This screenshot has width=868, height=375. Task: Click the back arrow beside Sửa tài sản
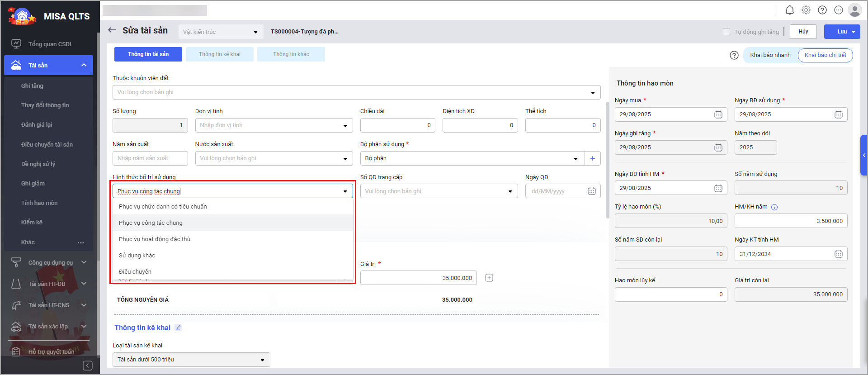click(112, 30)
